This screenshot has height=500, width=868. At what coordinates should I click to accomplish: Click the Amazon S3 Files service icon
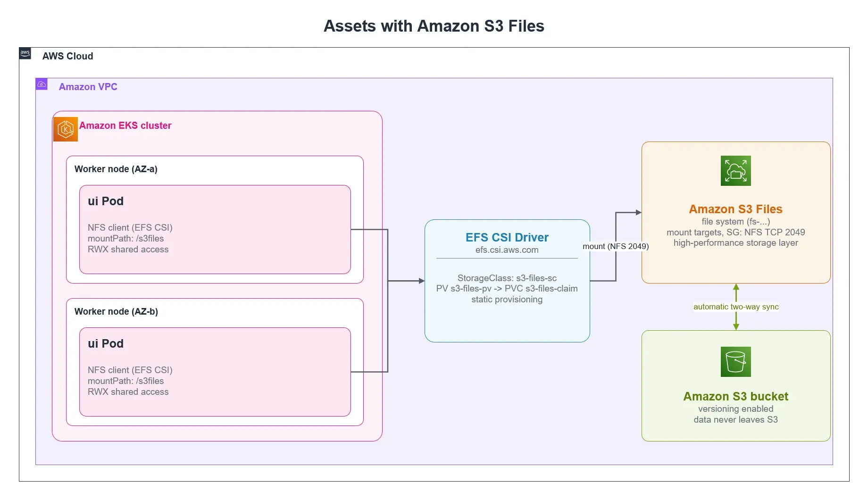[736, 171]
